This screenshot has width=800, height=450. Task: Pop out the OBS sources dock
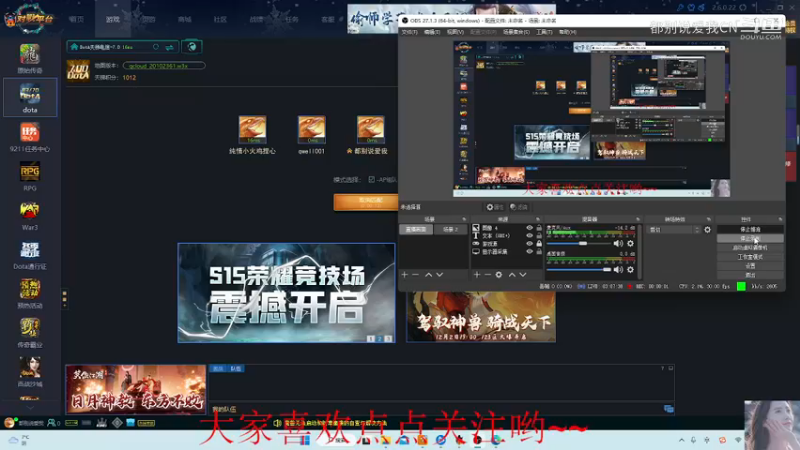click(x=538, y=219)
